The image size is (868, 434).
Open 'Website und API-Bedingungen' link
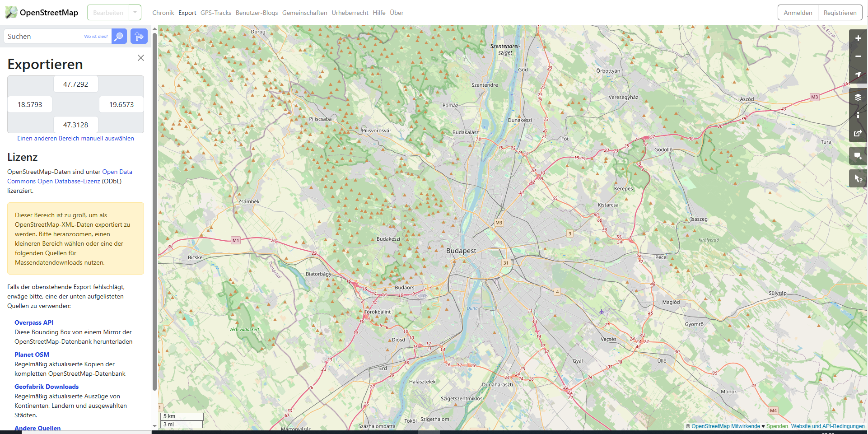click(x=828, y=426)
